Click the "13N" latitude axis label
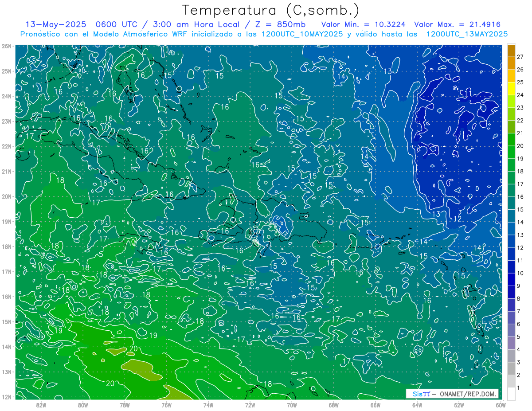 [x=7, y=372]
